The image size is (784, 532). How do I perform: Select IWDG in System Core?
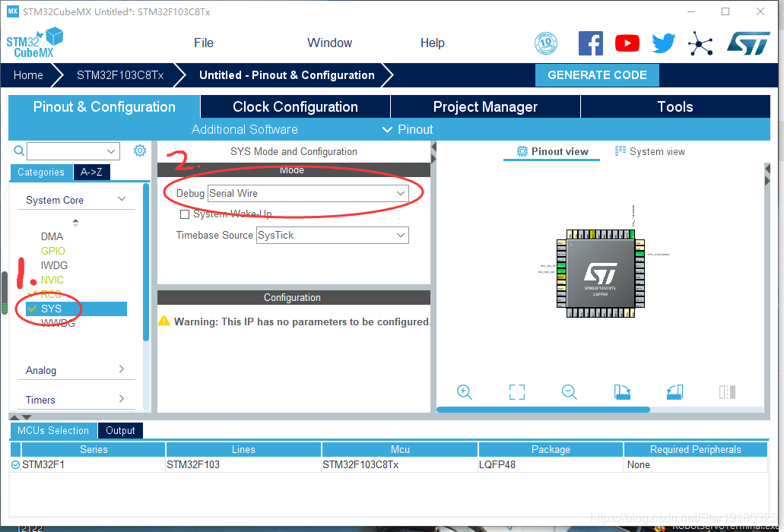coord(54,266)
